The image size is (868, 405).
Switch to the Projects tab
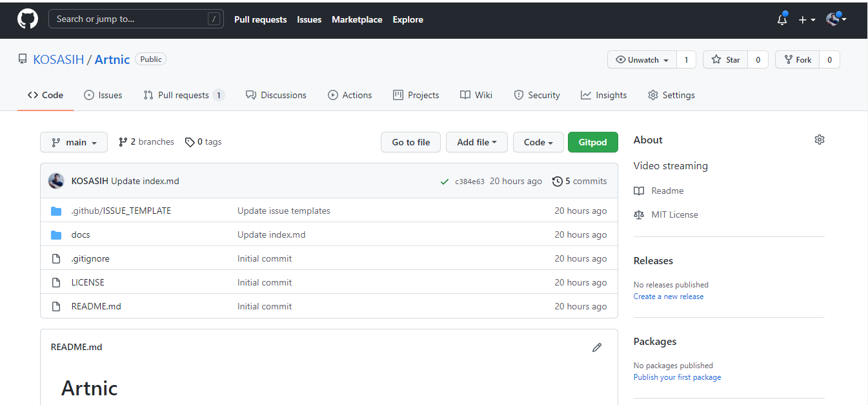(416, 95)
